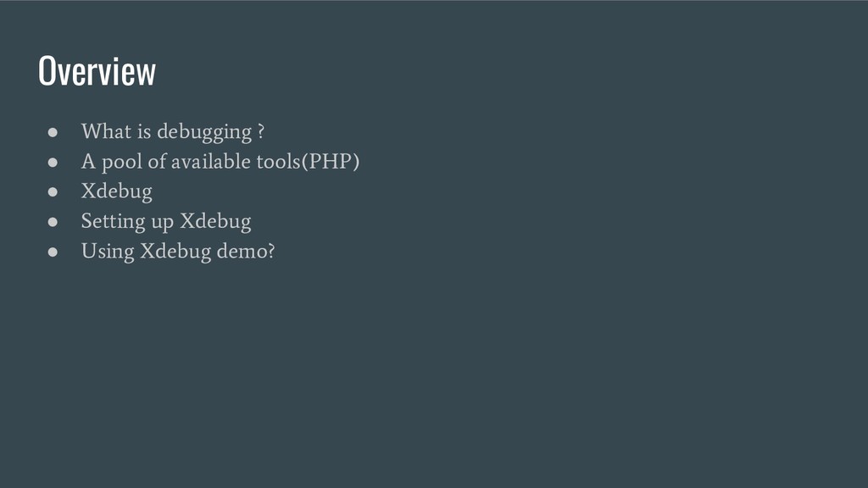Click the word 'debugging' in first bullet
The image size is (868, 488).
pyautogui.click(x=204, y=133)
